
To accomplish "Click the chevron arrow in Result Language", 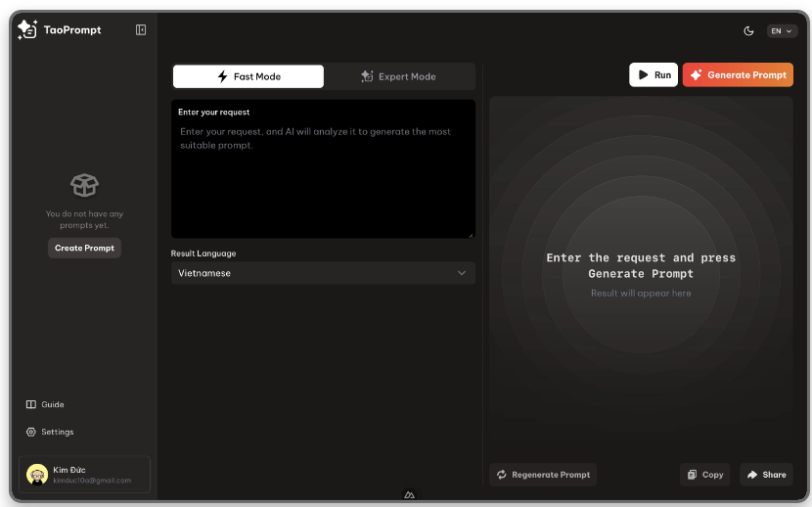I will coord(462,273).
